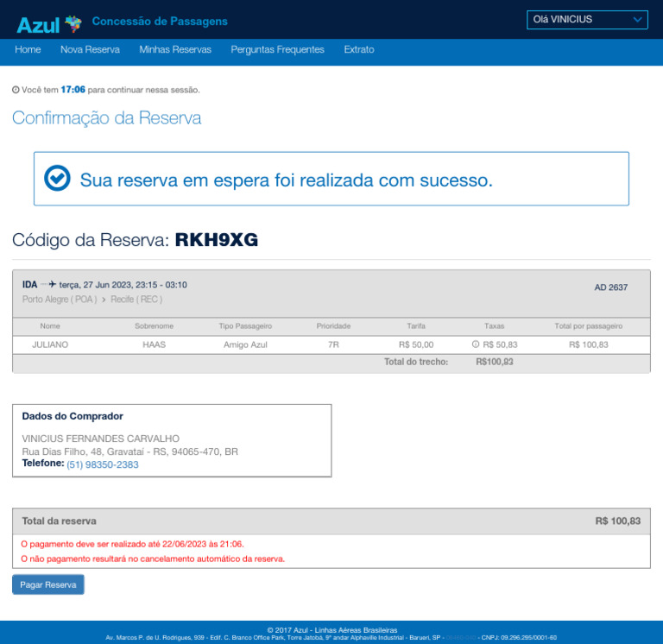Viewport: 663px width, 644px height.
Task: Click the Taxas column header
Action: [495, 326]
